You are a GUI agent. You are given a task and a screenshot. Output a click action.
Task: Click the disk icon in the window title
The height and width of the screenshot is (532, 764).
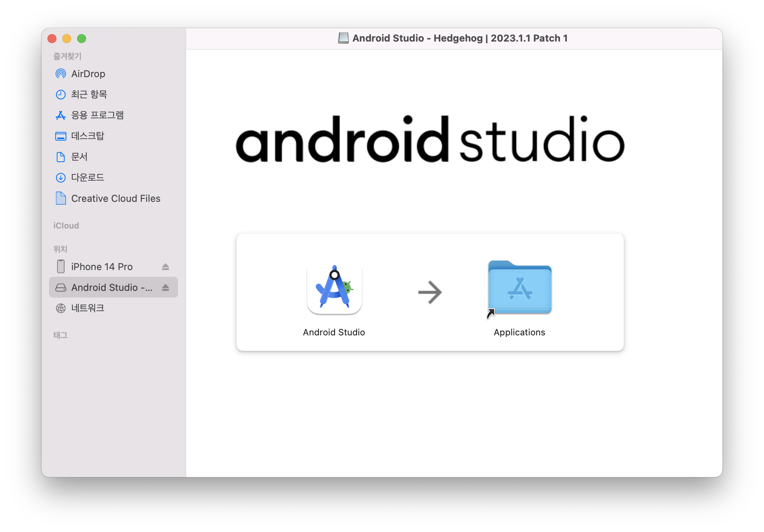tap(343, 38)
